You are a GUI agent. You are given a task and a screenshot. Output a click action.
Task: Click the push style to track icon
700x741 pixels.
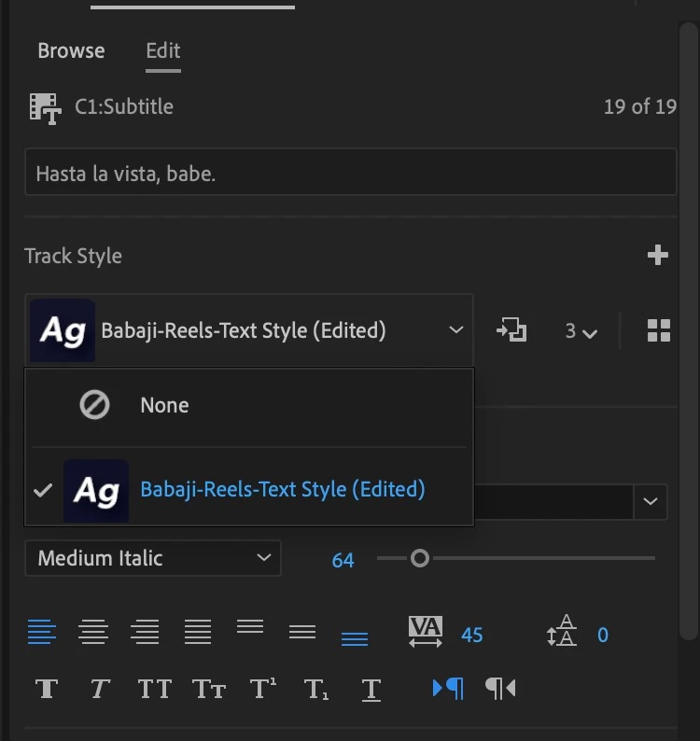511,330
